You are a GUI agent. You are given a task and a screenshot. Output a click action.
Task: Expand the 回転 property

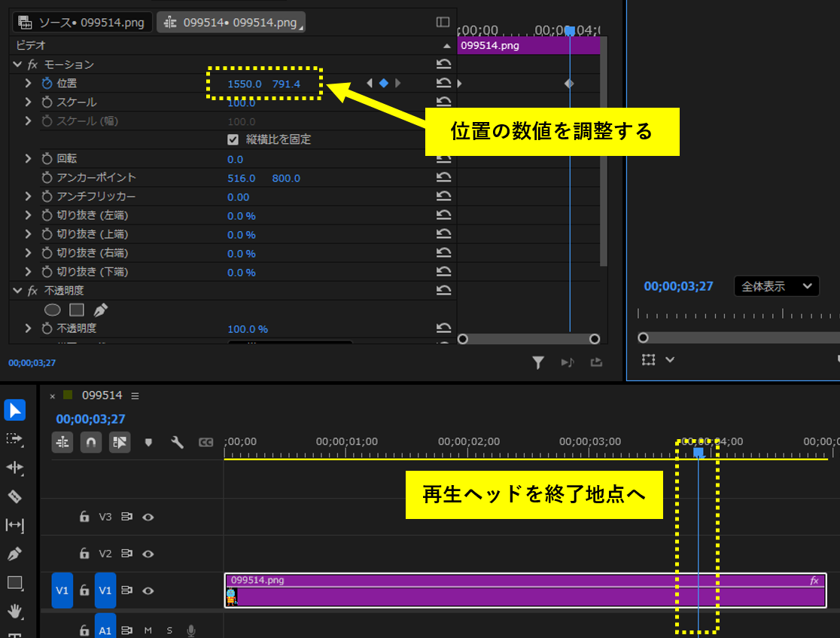click(28, 159)
